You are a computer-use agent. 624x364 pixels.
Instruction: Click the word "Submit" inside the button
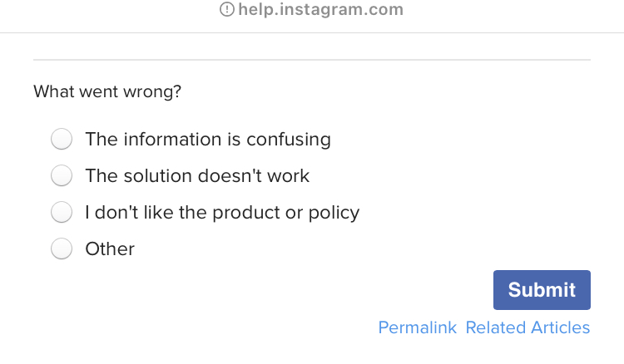(x=542, y=290)
